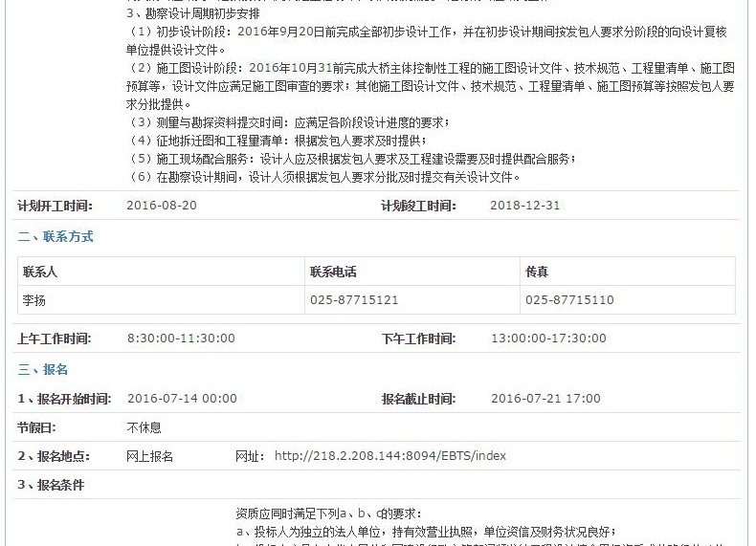Click planned completion date 2018-12-31
This screenshot has width=756, height=546.
pos(525,206)
